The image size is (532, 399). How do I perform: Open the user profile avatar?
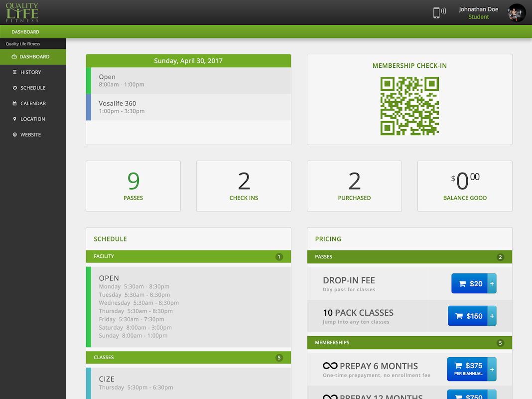point(517,13)
